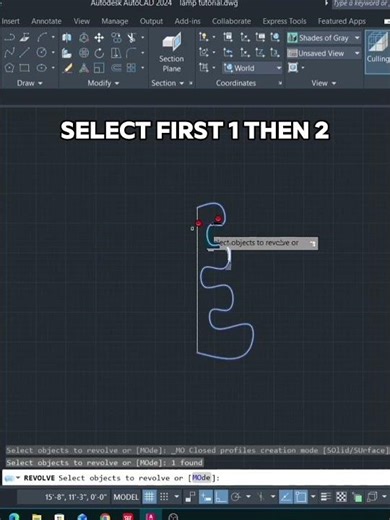Open the View ribbon tab
The image size is (390, 520).
pos(82,21)
